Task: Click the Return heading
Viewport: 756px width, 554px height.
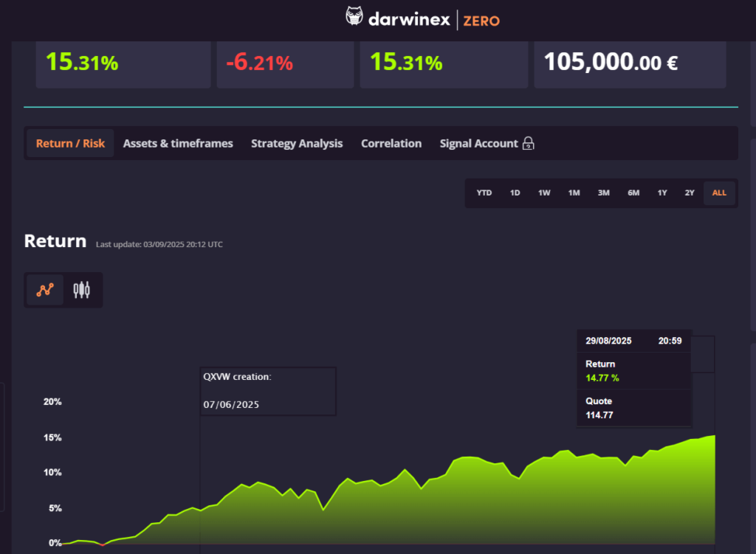Action: pyautogui.click(x=55, y=241)
